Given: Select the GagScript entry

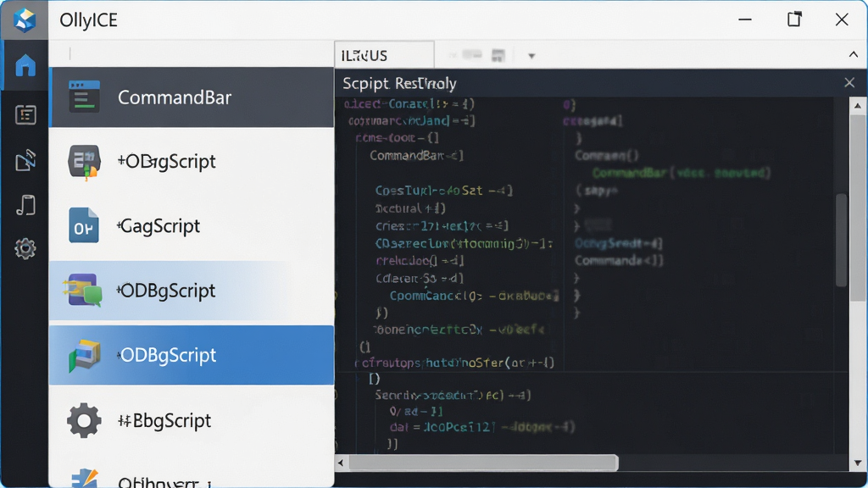Looking at the screenshot, I should click(x=192, y=225).
